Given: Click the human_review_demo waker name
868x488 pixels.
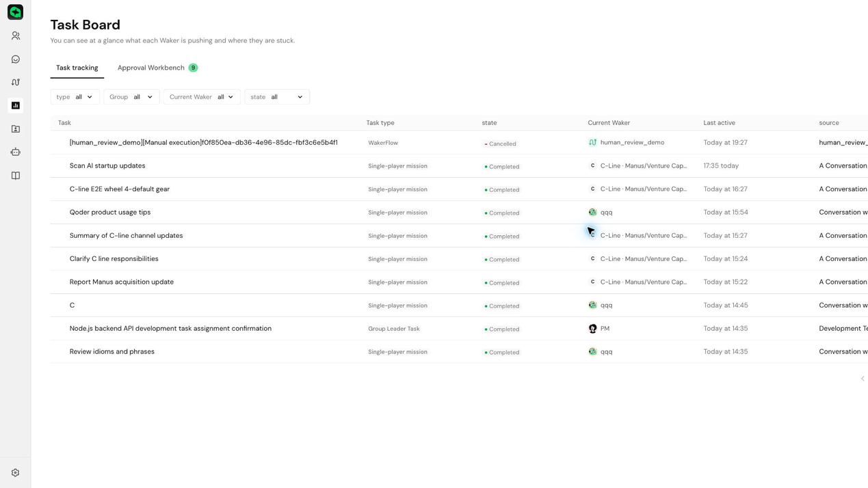Looking at the screenshot, I should (632, 143).
